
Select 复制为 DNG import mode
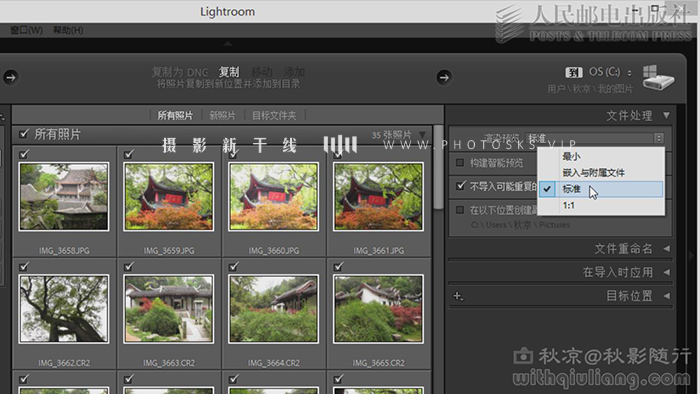pyautogui.click(x=180, y=72)
